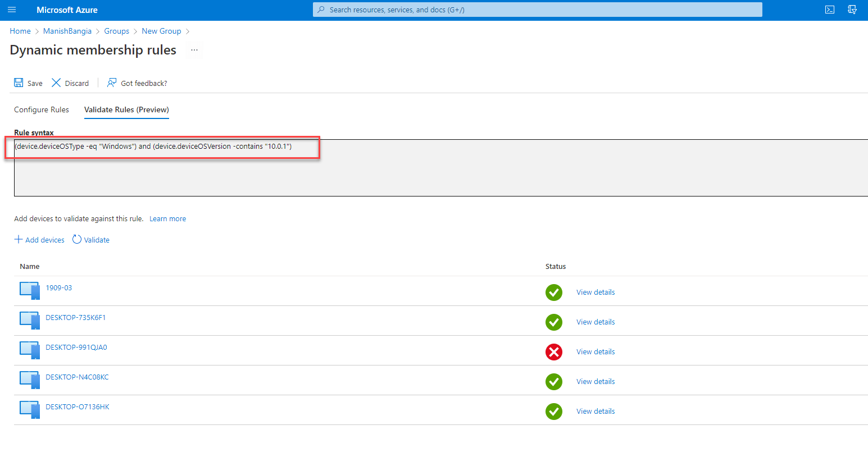Navigate to ManishBangia in the breadcrumb
This screenshot has height=466, width=868.
point(67,31)
